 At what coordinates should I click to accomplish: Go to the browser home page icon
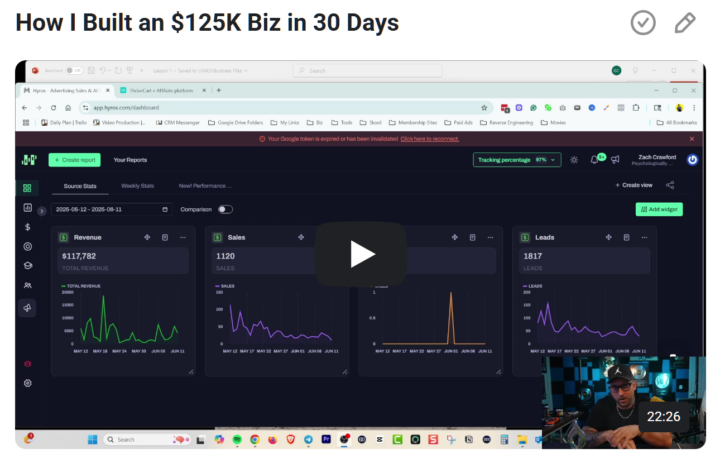[x=68, y=108]
